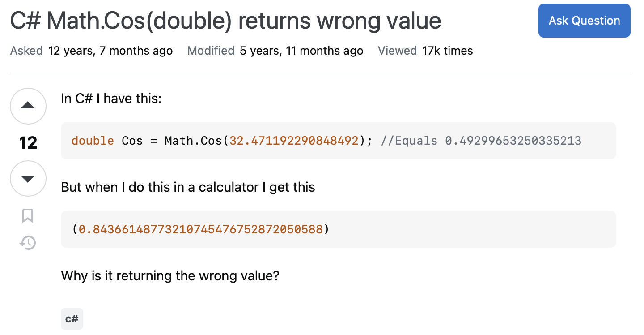This screenshot has height=335, width=644.
Task: Upvote the question with the up arrow
Action: click(x=28, y=106)
